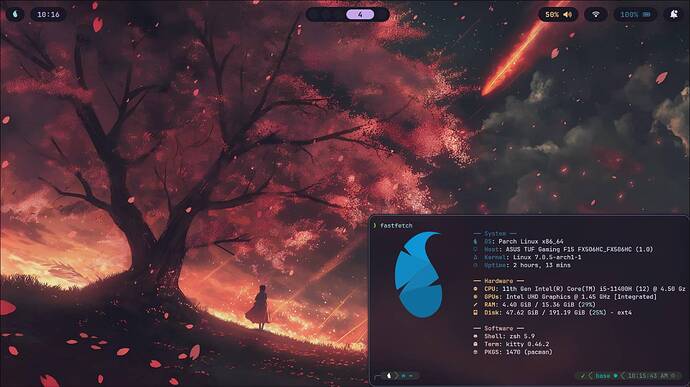Select the RAM value 4.40 GiB / 15.36 GiB
Screen dimensions: 690x387
pos(538,305)
